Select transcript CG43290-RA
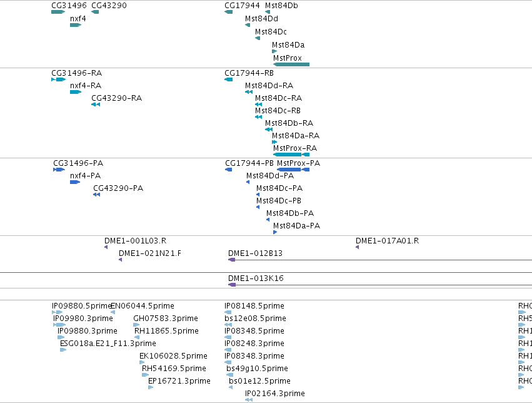Image resolution: width=532 pixels, height=403 pixels. tap(116, 98)
